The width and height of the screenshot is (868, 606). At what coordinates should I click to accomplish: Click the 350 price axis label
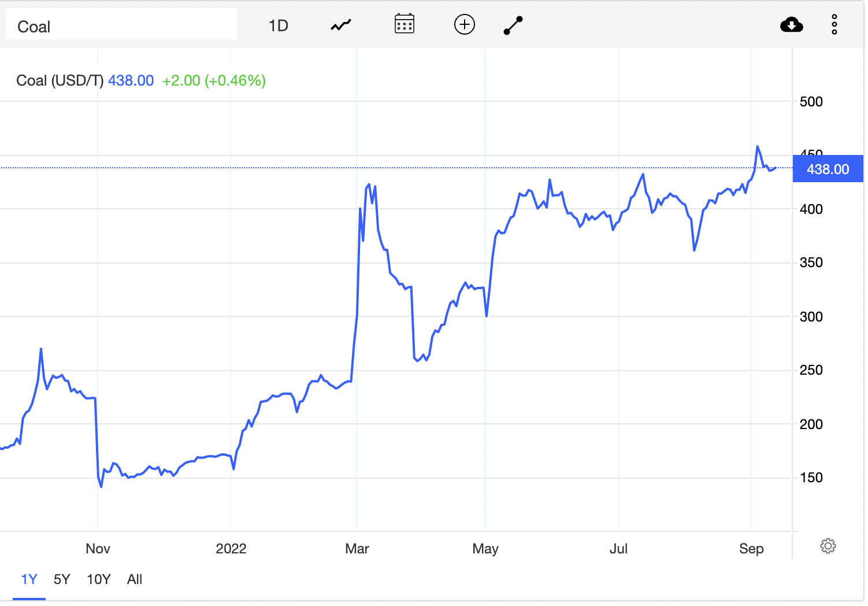pos(811,263)
